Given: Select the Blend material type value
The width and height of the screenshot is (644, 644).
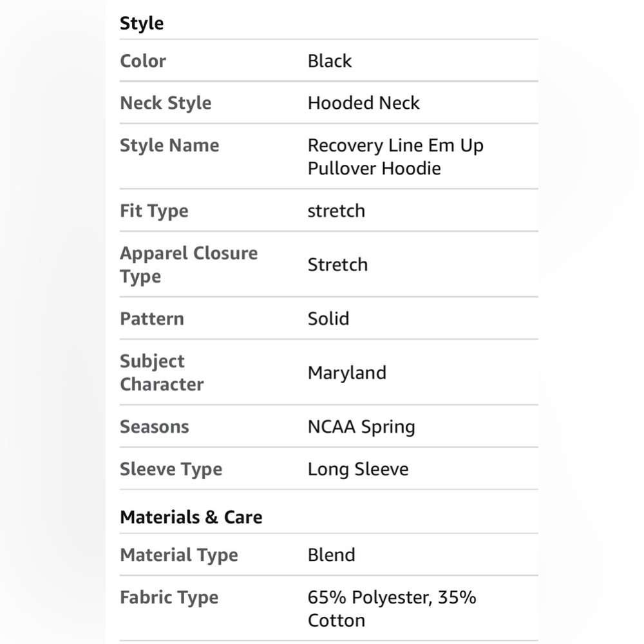Looking at the screenshot, I should [332, 555].
